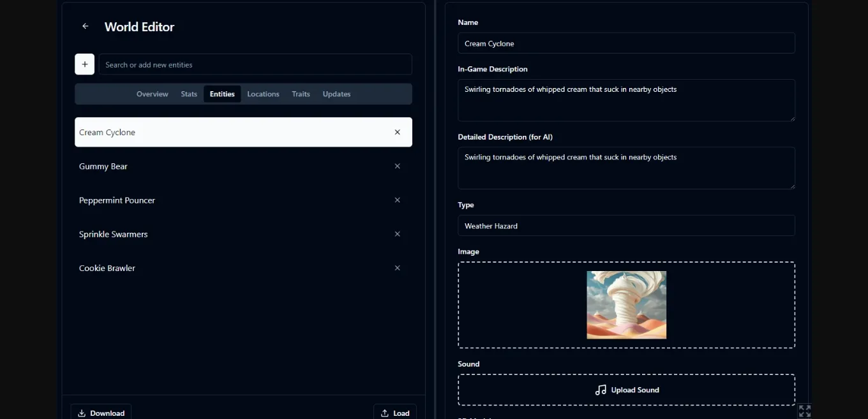
Task: Click the Load button
Action: coord(395,413)
